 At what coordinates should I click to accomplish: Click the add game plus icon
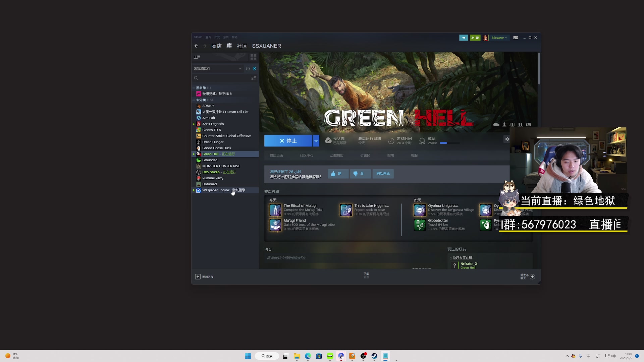(x=198, y=277)
